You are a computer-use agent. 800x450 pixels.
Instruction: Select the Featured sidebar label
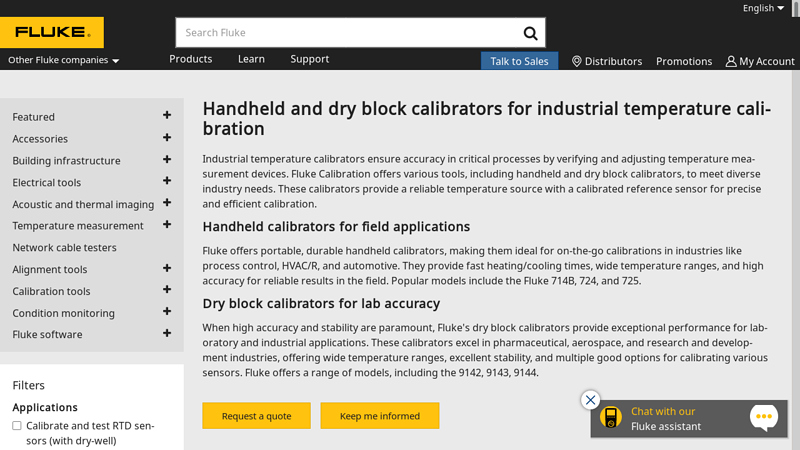pos(33,117)
